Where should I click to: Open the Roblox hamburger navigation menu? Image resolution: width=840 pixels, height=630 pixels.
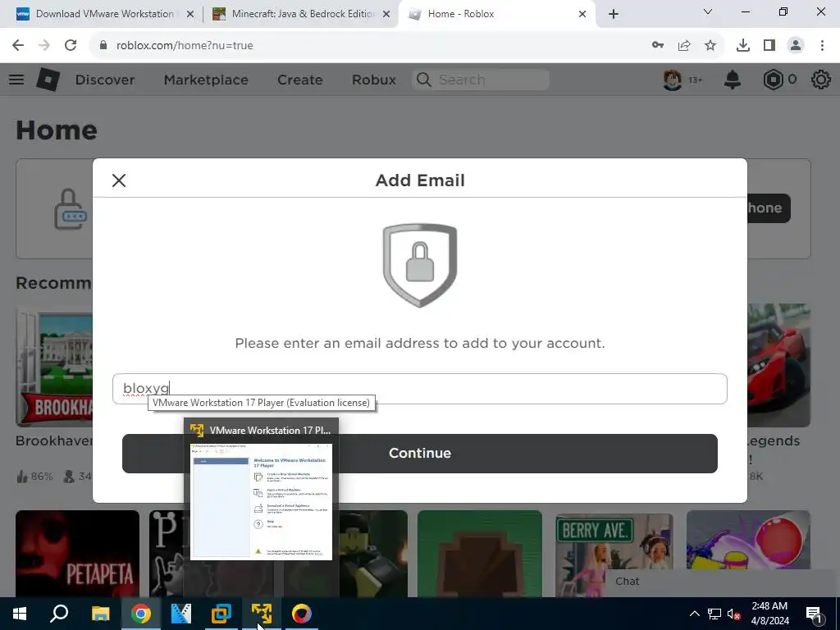click(x=16, y=80)
